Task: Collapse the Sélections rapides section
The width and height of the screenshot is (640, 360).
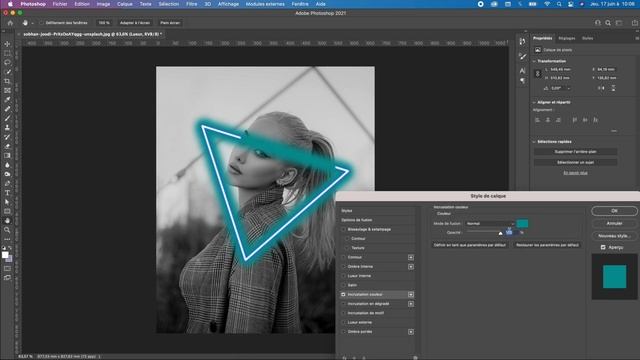Action: (534, 142)
